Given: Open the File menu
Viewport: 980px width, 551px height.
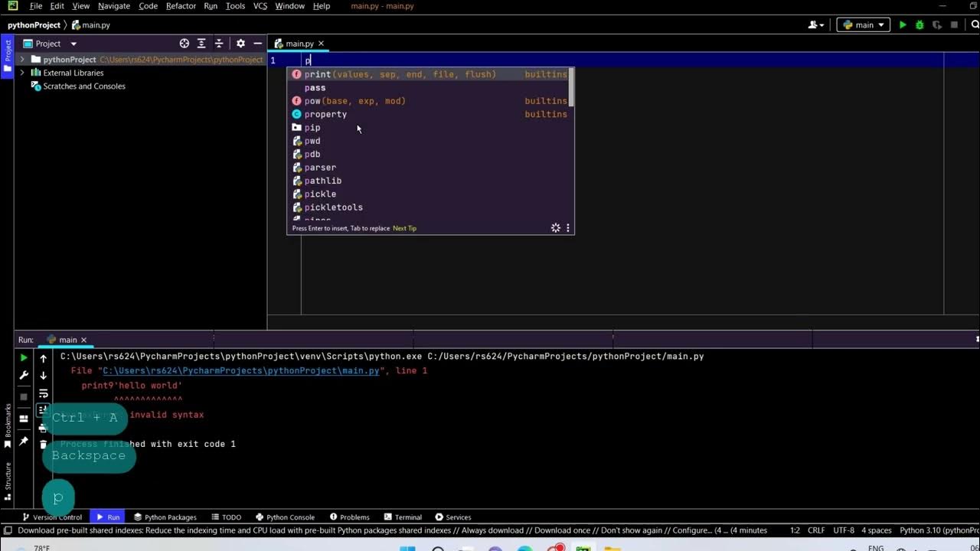Looking at the screenshot, I should pyautogui.click(x=36, y=6).
